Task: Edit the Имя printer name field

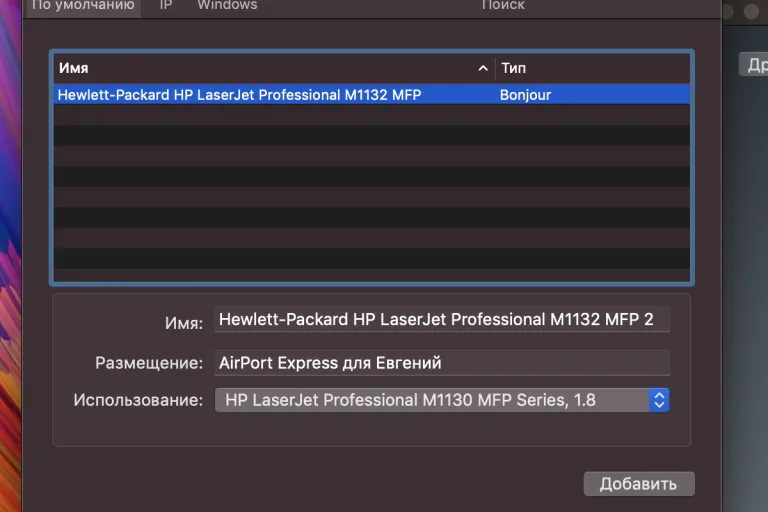Action: click(x=441, y=319)
